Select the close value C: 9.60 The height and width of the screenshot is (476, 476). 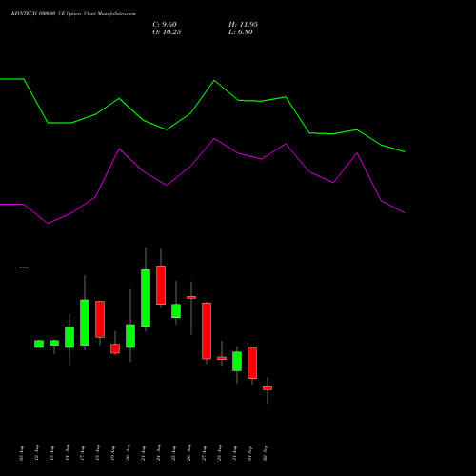point(165,25)
